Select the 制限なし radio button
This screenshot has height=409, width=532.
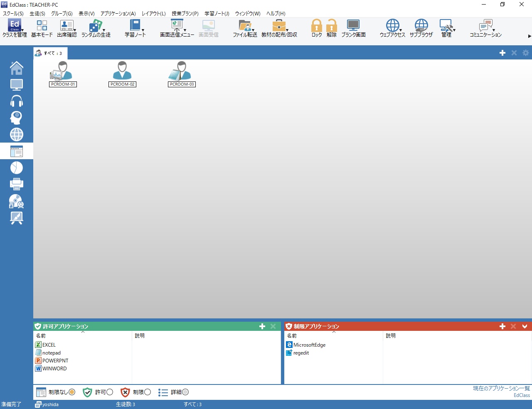coord(72,392)
